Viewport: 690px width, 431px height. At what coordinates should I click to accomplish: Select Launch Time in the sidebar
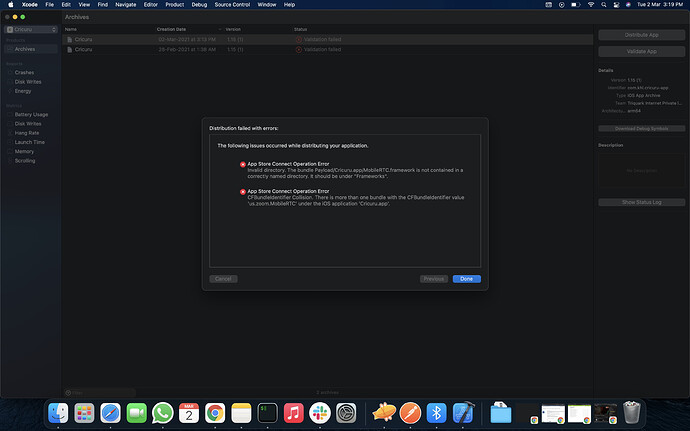pyautogui.click(x=29, y=142)
